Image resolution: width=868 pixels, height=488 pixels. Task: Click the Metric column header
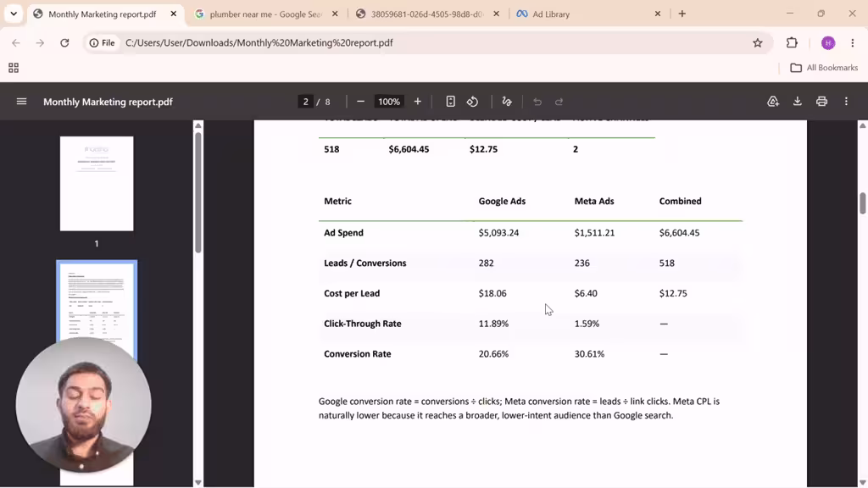point(337,201)
